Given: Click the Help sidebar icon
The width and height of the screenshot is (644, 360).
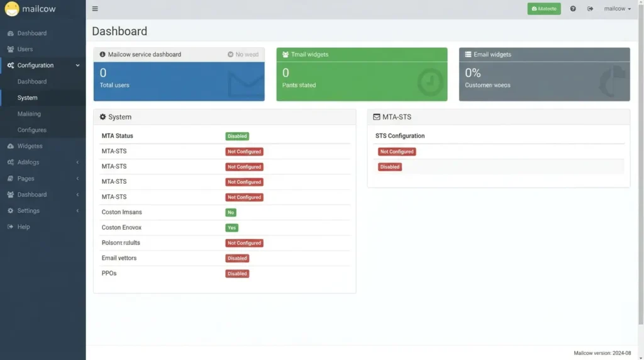Looking at the screenshot, I should coord(10,227).
